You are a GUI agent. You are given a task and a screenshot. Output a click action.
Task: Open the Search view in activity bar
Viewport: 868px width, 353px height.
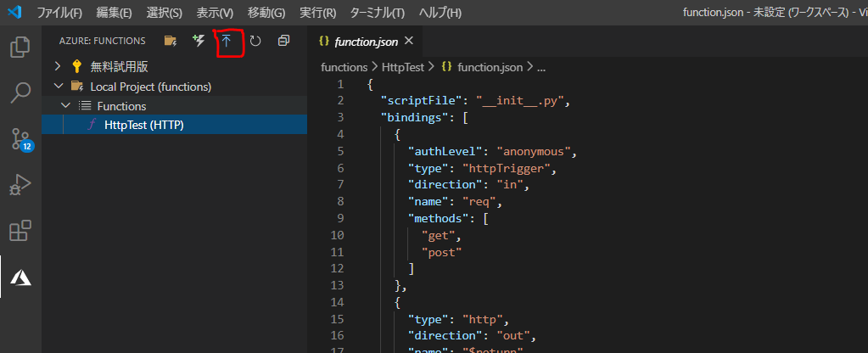(20, 93)
